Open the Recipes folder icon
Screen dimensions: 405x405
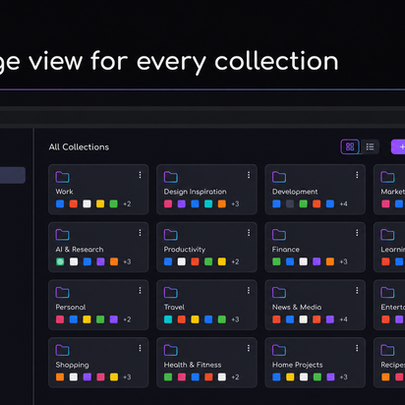click(387, 350)
